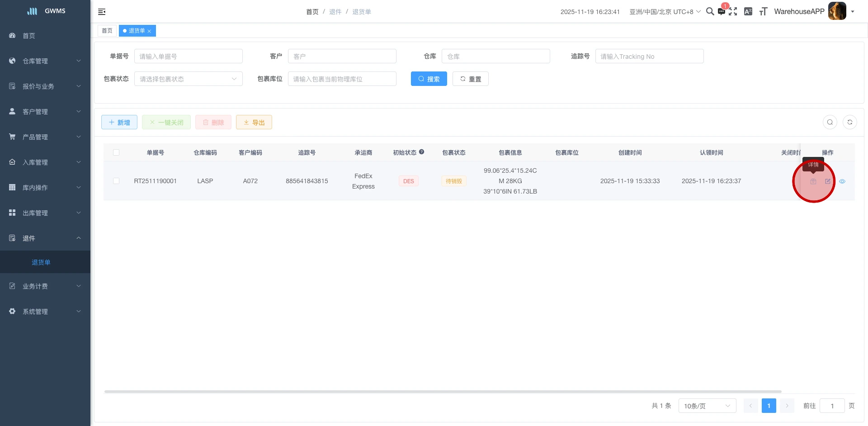Toggle the eye view icon for the return order
Screen dimensions: 868x426
click(x=842, y=181)
